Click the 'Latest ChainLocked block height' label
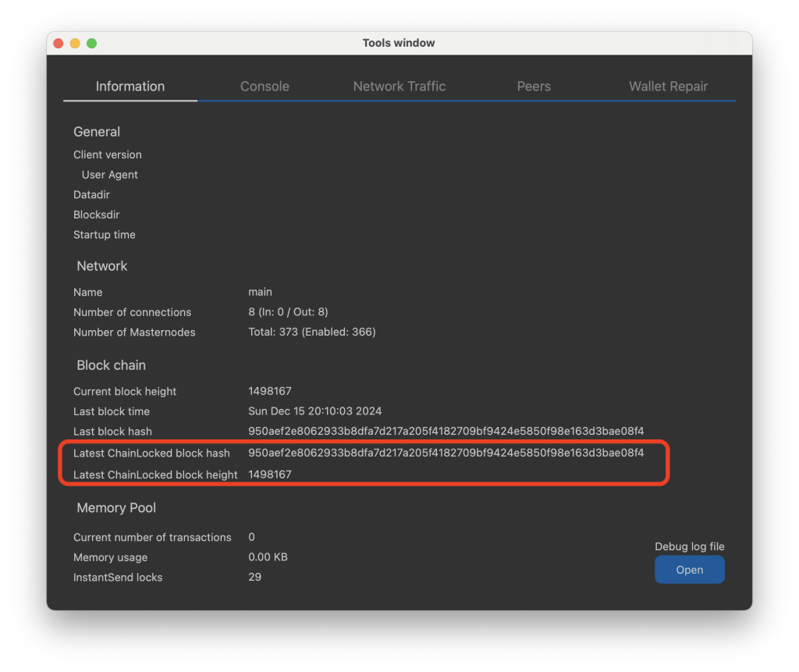799x672 pixels. (x=155, y=475)
